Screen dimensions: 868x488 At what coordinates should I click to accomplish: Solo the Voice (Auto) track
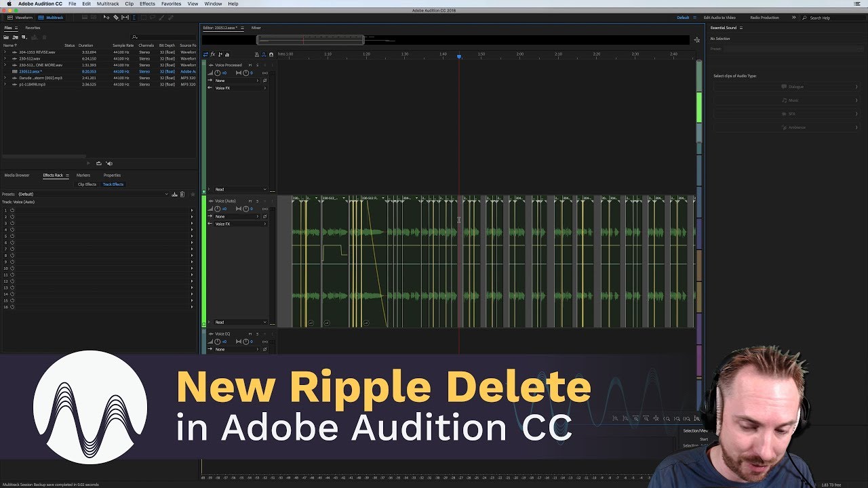point(257,201)
